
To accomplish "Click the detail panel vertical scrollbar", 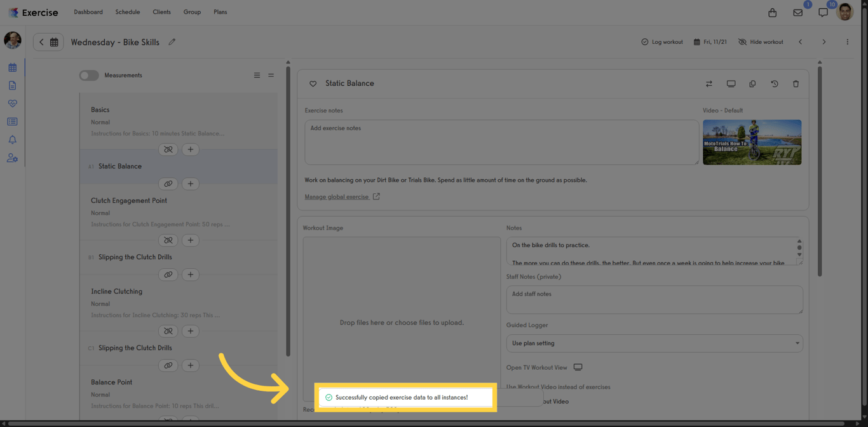I will click(x=820, y=172).
